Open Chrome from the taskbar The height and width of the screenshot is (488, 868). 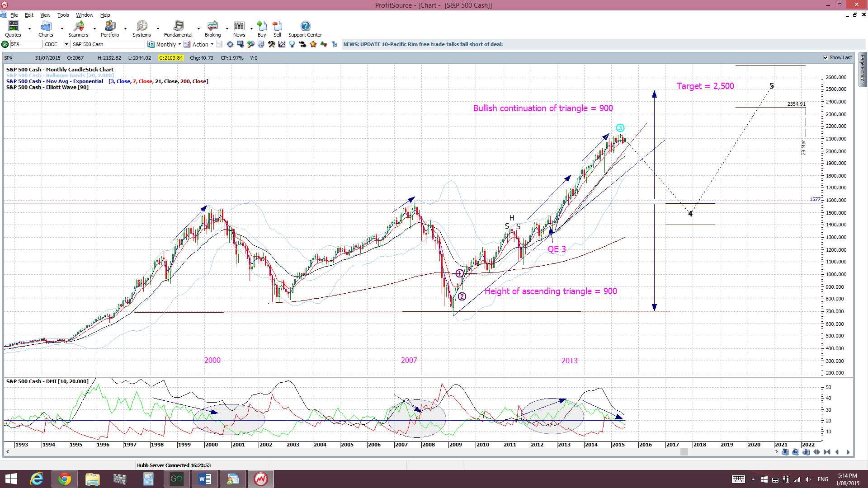(64, 479)
